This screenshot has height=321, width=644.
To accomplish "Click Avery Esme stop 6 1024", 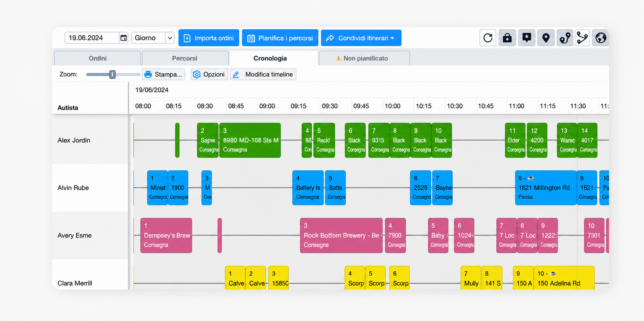I will 464,235.
